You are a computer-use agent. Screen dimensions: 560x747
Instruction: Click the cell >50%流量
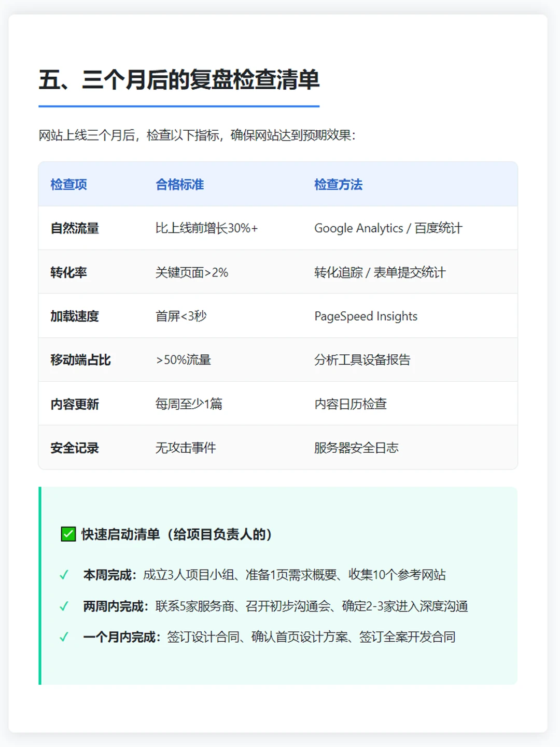click(x=184, y=360)
